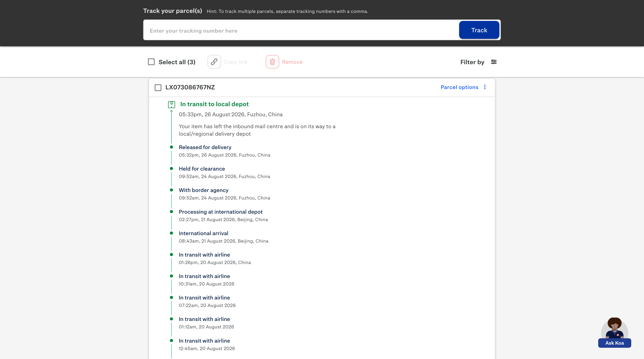Click the 'International arrival' event
This screenshot has height=359, width=644.
[203, 233]
